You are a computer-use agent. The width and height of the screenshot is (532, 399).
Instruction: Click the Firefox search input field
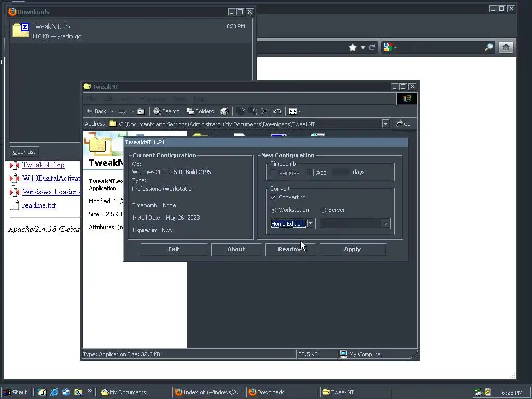tap(441, 47)
